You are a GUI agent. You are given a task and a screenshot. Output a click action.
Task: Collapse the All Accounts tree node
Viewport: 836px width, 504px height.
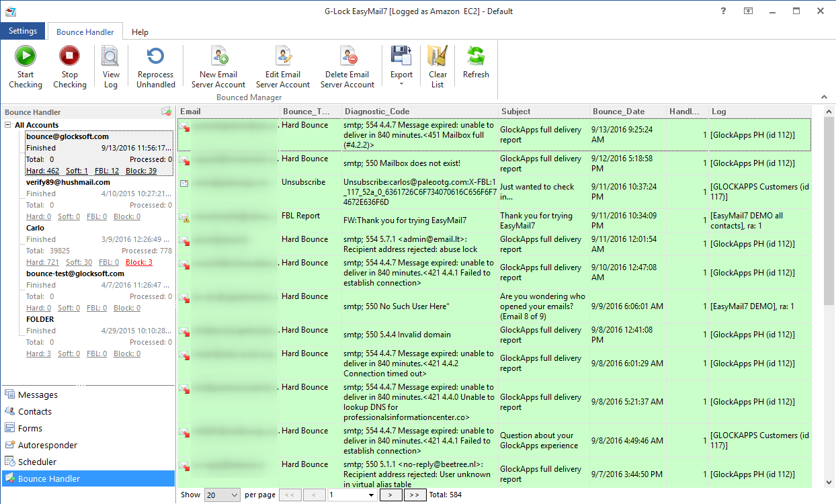(x=7, y=125)
